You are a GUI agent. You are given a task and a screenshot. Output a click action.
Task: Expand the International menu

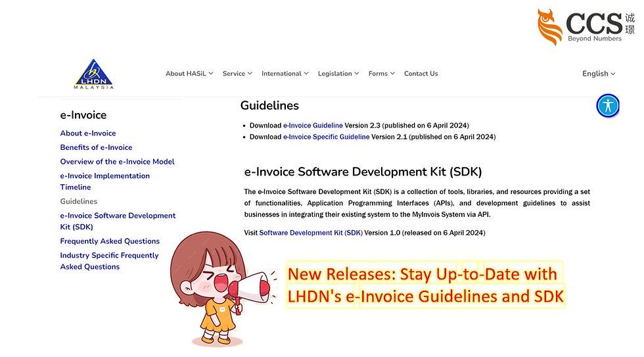[285, 74]
